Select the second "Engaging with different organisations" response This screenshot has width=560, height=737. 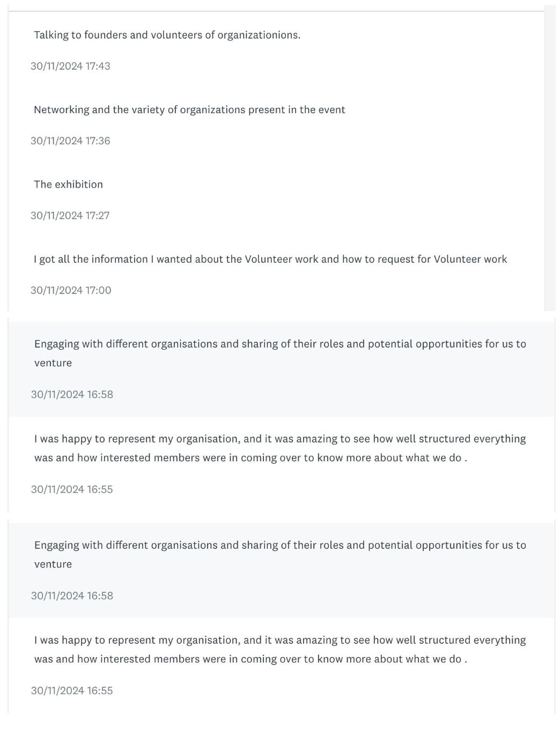(x=280, y=545)
